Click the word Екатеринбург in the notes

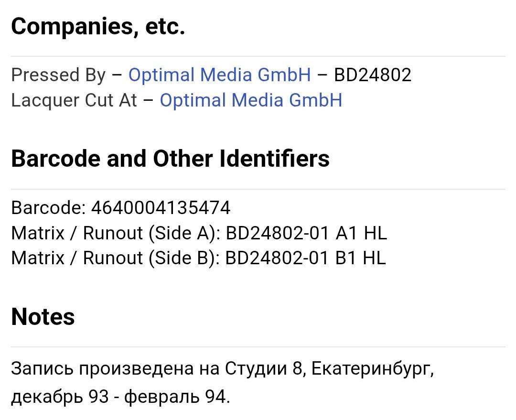[373, 368]
